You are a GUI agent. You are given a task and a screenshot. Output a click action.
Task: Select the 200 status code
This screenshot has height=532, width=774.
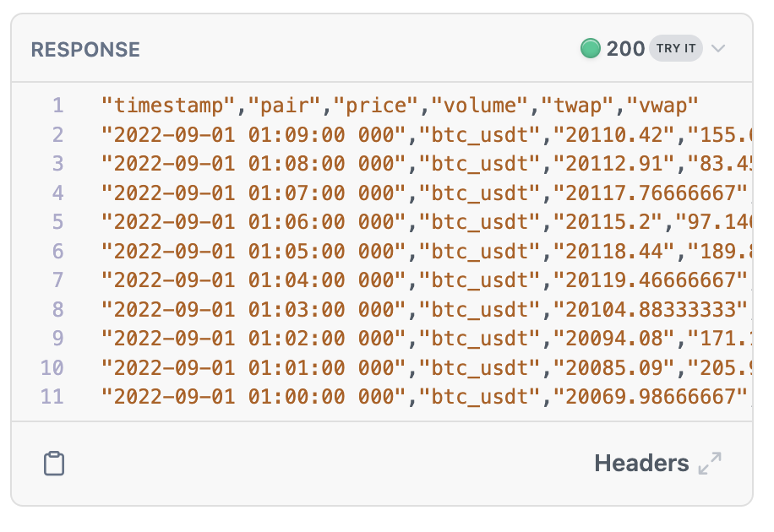click(x=625, y=49)
